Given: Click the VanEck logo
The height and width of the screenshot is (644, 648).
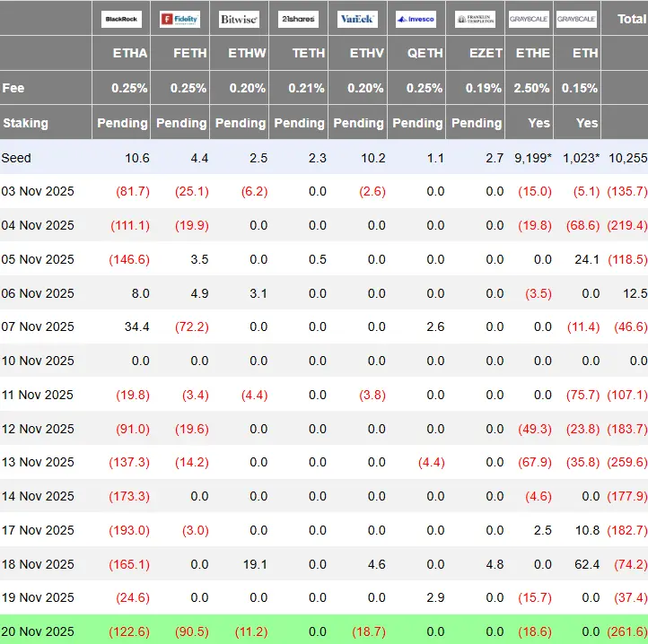Looking at the screenshot, I should (x=357, y=19).
